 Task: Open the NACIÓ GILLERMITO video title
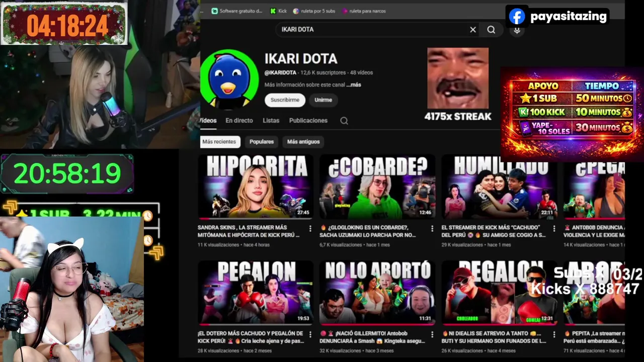pyautogui.click(x=372, y=337)
